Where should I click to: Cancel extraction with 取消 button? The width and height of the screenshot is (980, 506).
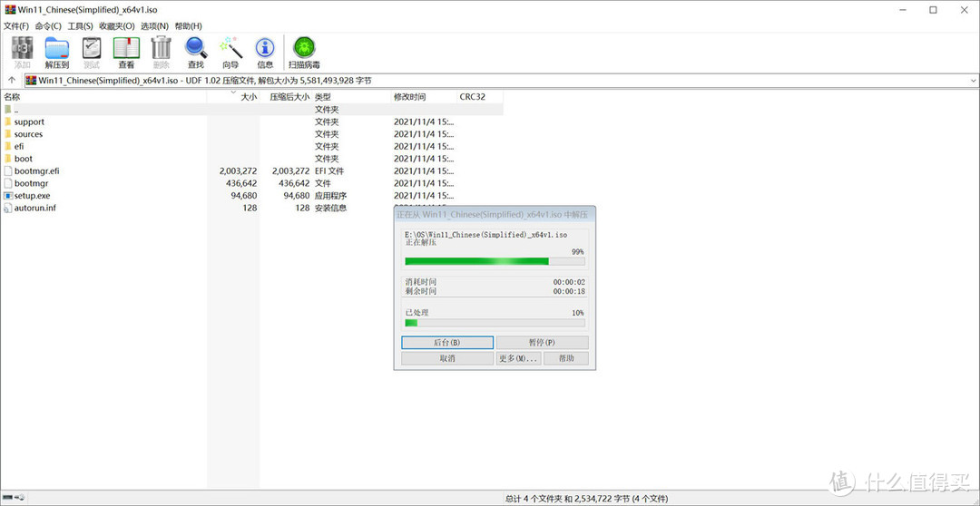(446, 358)
